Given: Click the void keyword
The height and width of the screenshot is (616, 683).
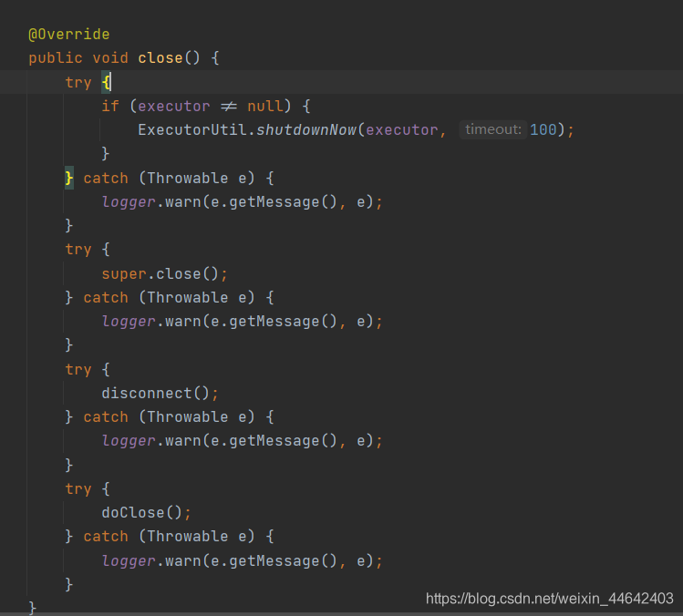Looking at the screenshot, I should (x=110, y=58).
